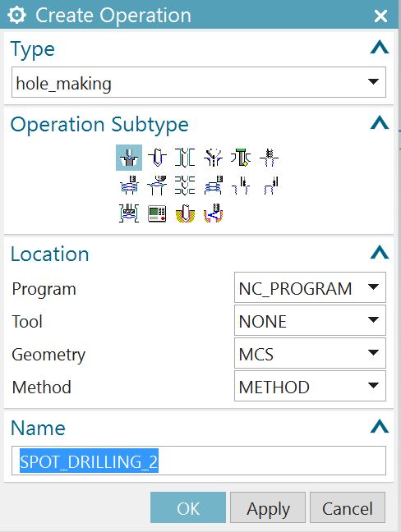This screenshot has width=401, height=532.
Task: Collapse the Name section
Action: point(380,426)
